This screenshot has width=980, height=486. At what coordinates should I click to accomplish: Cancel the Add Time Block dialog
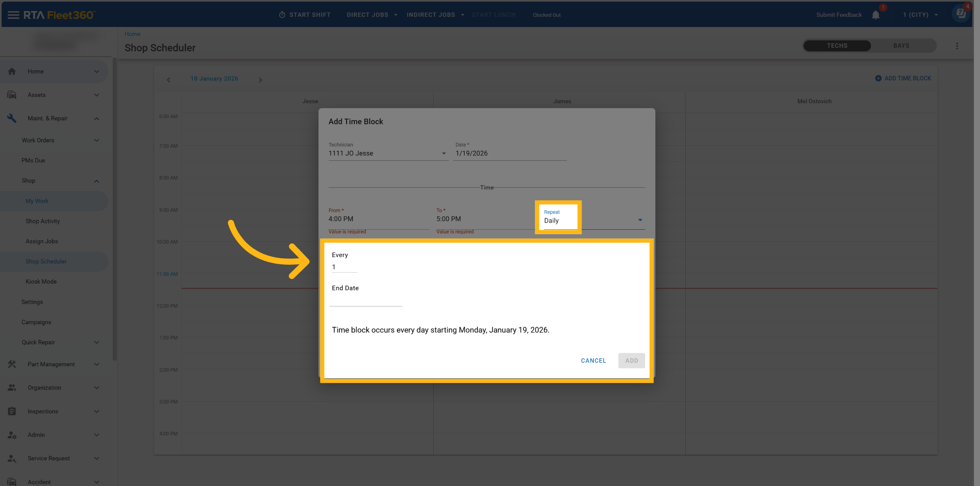pyautogui.click(x=593, y=361)
